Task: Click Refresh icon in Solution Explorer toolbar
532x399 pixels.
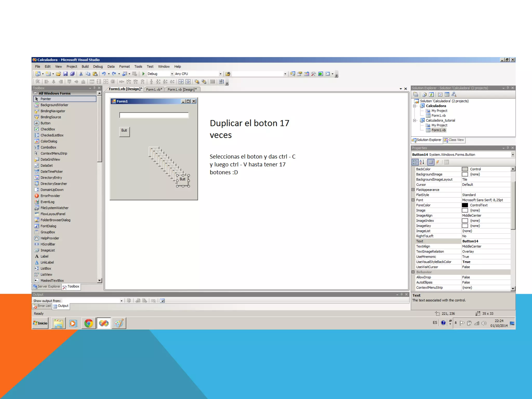Action: tap(431, 95)
